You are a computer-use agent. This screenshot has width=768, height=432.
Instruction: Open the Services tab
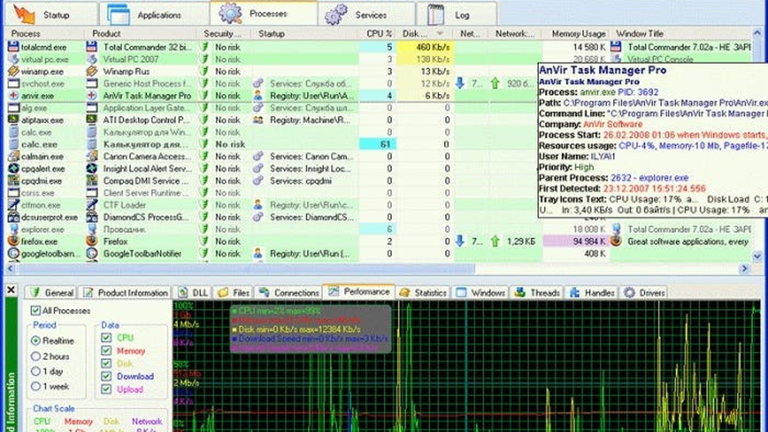366,14
